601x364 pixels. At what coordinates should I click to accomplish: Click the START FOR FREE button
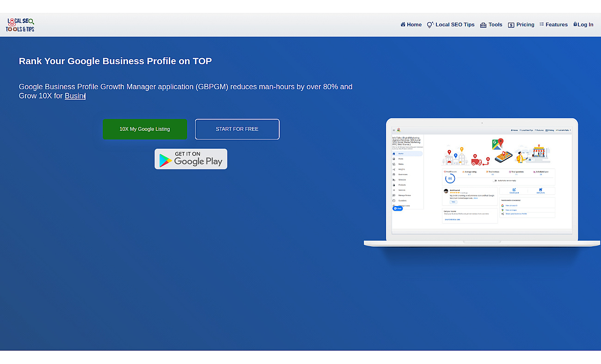coord(237,129)
